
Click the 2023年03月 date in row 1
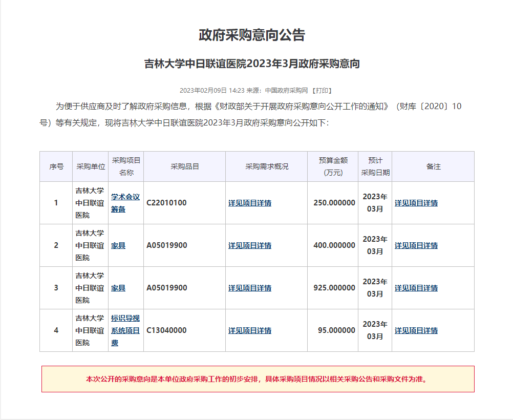pyautogui.click(x=375, y=203)
